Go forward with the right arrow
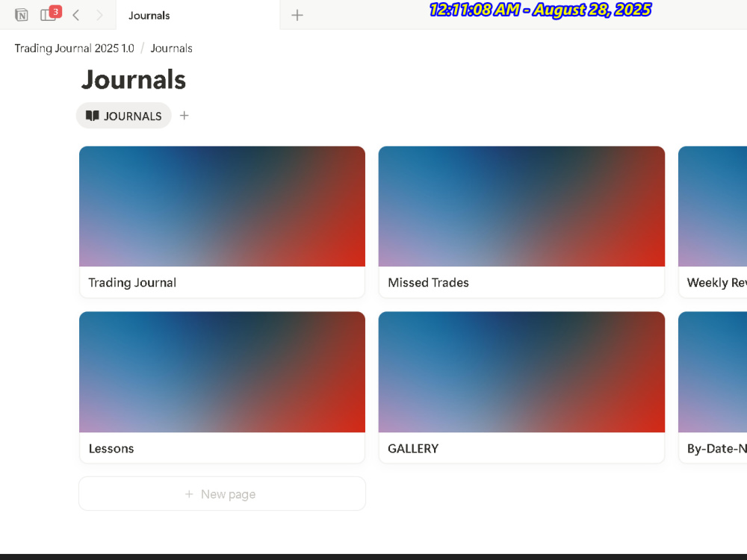Viewport: 747px width, 560px height. pyautogui.click(x=99, y=15)
